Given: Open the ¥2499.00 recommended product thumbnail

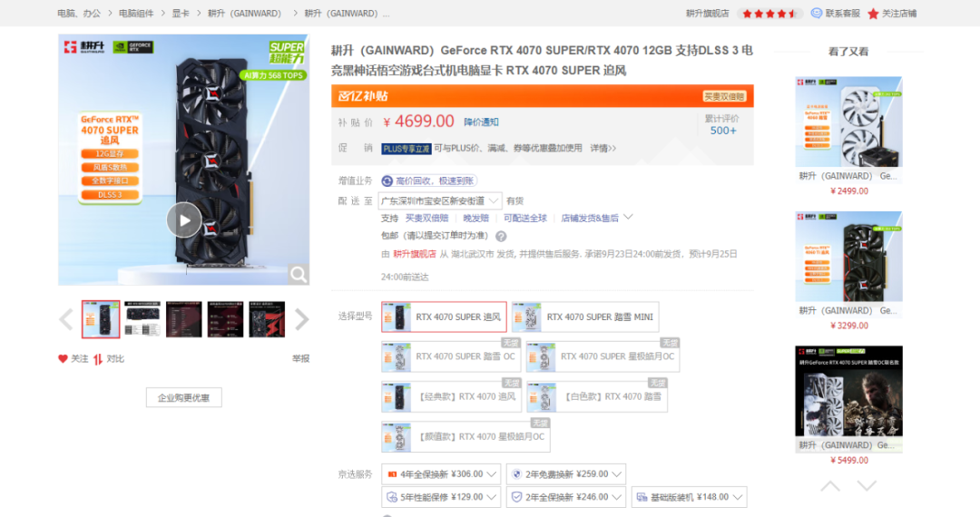Looking at the screenshot, I should [x=848, y=122].
